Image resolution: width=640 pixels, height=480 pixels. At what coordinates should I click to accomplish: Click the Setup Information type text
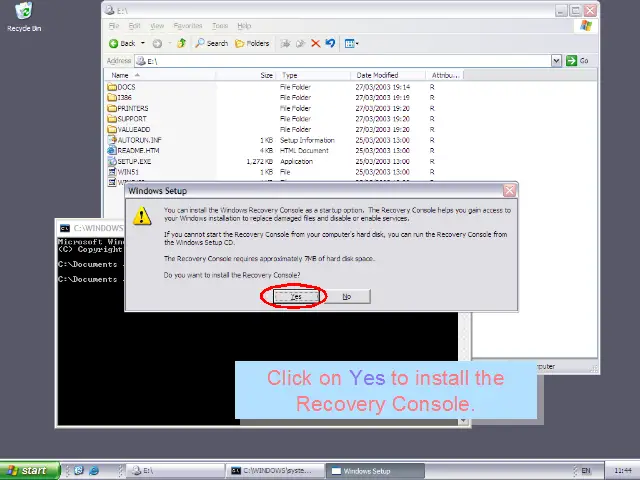click(x=307, y=140)
